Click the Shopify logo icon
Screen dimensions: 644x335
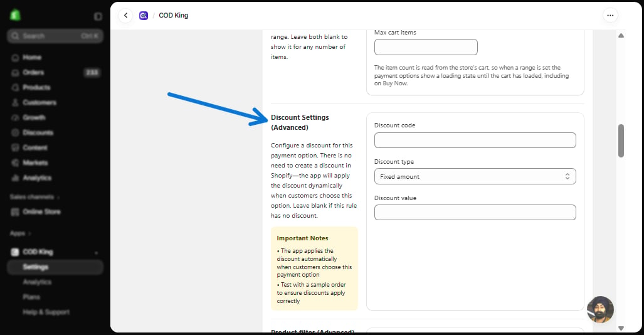[15, 16]
